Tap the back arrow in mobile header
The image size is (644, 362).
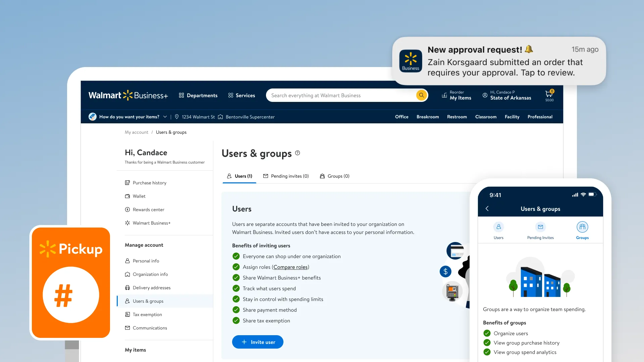click(487, 208)
